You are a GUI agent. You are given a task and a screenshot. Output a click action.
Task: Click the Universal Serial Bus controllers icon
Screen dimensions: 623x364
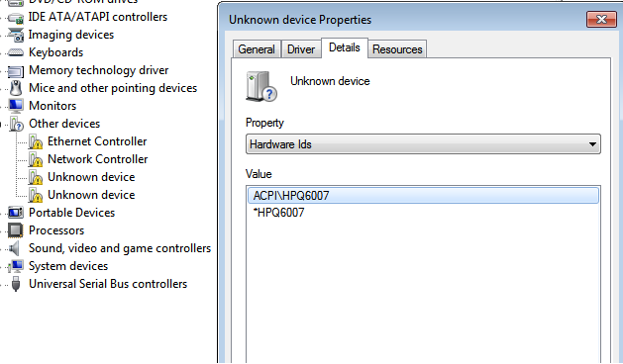(16, 284)
